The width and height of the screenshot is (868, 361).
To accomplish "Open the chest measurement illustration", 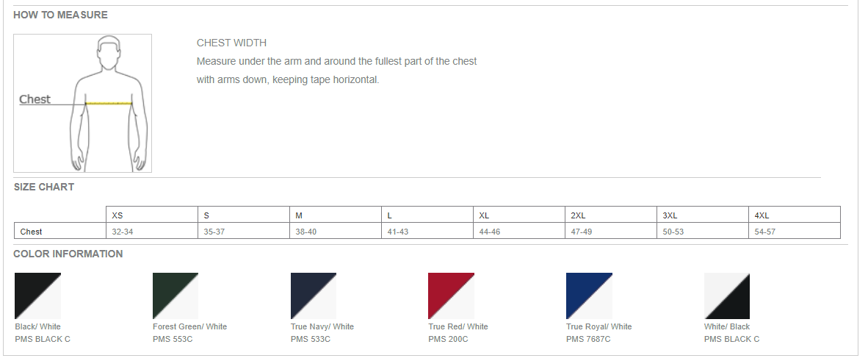I will [x=82, y=103].
